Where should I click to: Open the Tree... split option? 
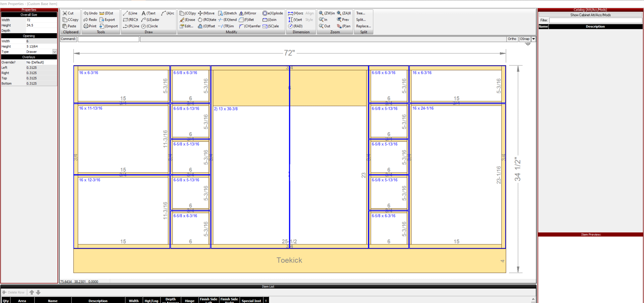click(361, 13)
